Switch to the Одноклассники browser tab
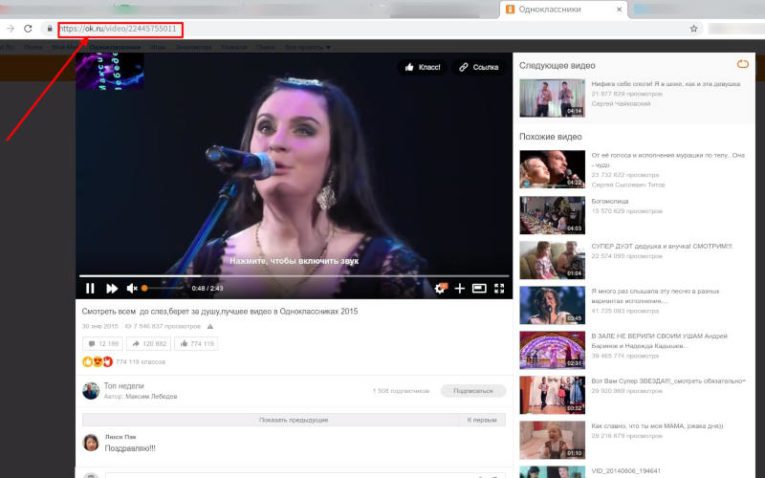The height and width of the screenshot is (478, 765). pyautogui.click(x=564, y=10)
